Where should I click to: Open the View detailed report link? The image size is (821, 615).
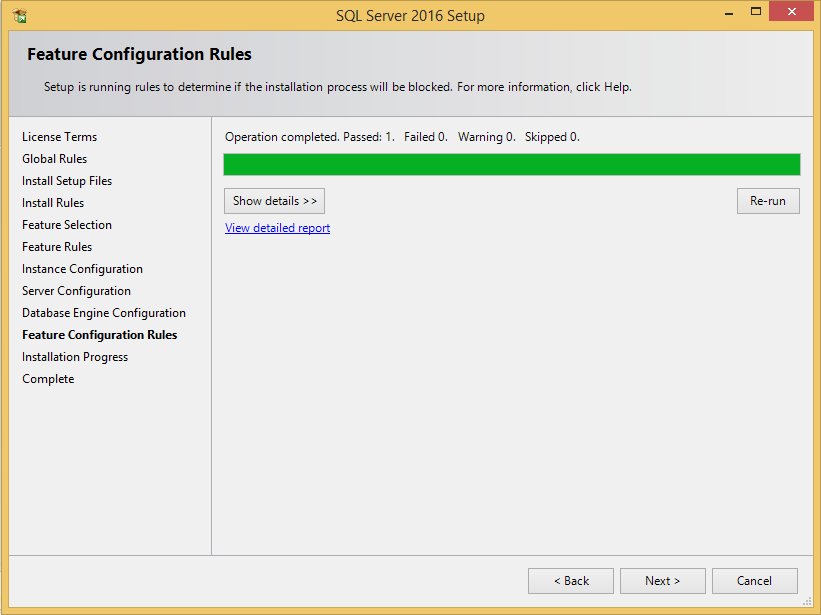278,228
